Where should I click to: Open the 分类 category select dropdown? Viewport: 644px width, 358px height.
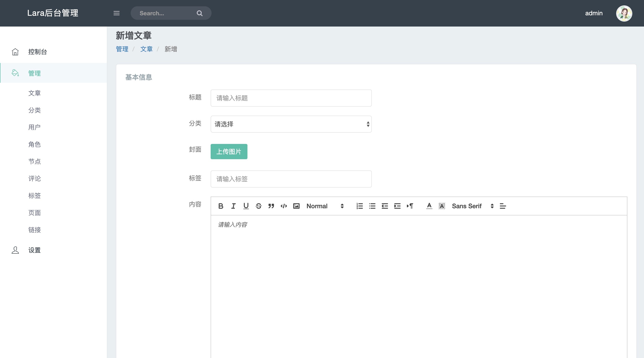[x=291, y=124]
